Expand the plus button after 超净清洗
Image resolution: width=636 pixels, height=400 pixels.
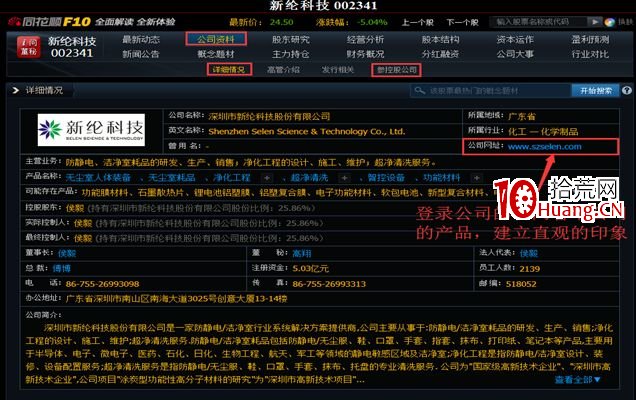point(344,178)
